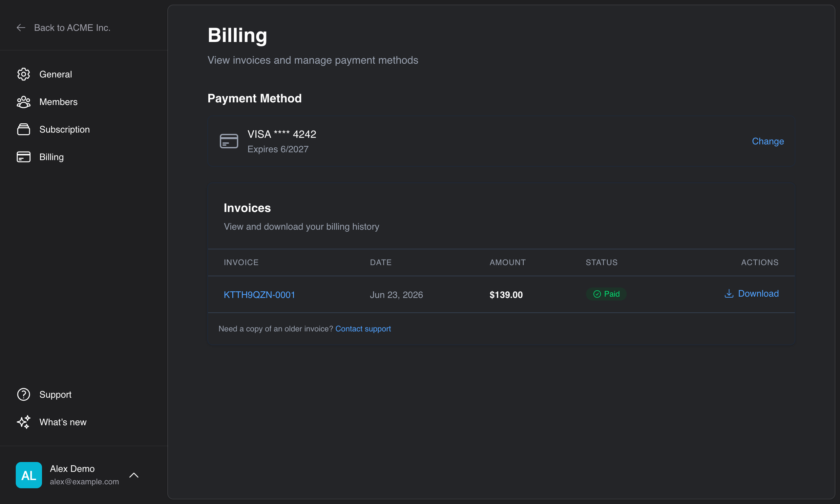Click the Contact support link
This screenshot has width=840, height=504.
[x=363, y=329]
